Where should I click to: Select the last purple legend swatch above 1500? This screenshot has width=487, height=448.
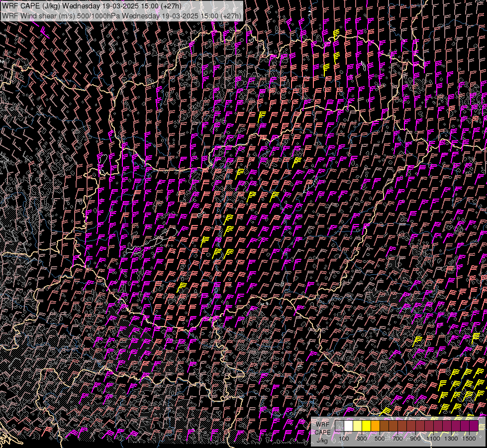474,426
